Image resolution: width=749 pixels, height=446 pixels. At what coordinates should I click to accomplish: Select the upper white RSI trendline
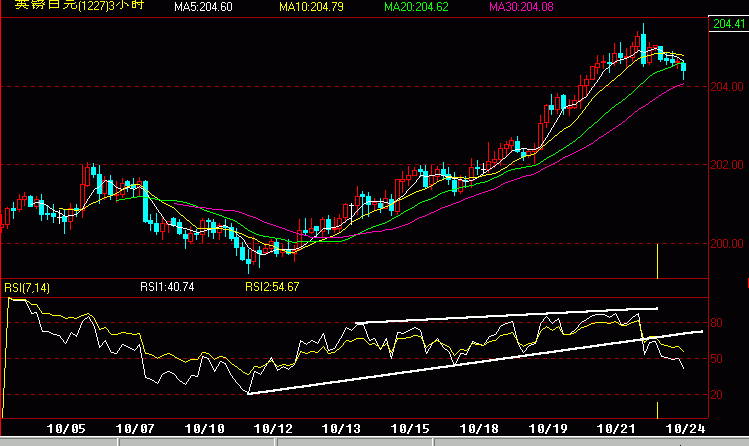coord(506,316)
